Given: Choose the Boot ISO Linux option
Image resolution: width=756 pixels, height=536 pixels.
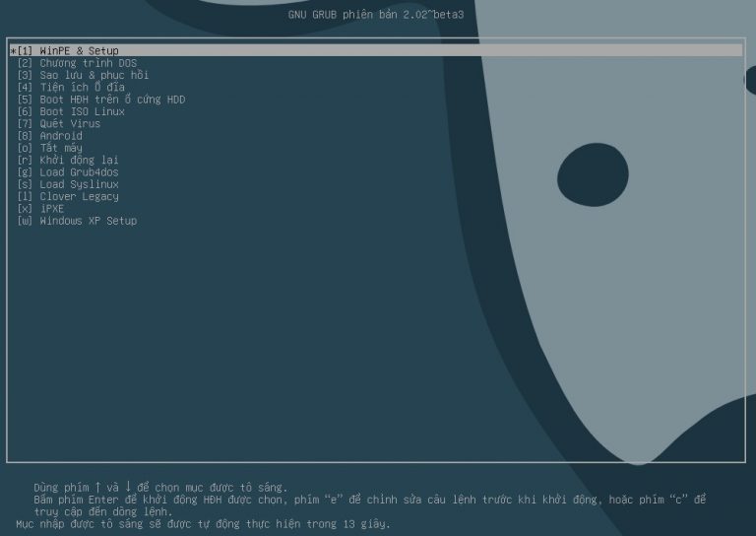Looking at the screenshot, I should pyautogui.click(x=83, y=111).
